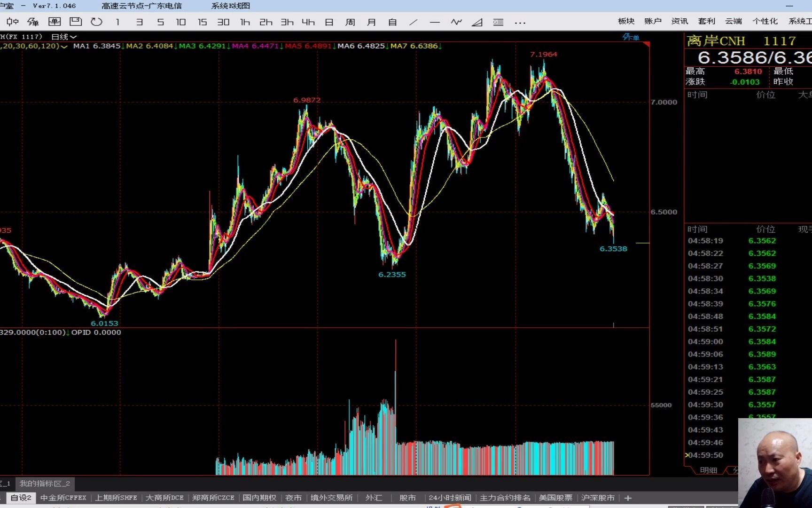Click the 7.1964 high price label

[544, 54]
